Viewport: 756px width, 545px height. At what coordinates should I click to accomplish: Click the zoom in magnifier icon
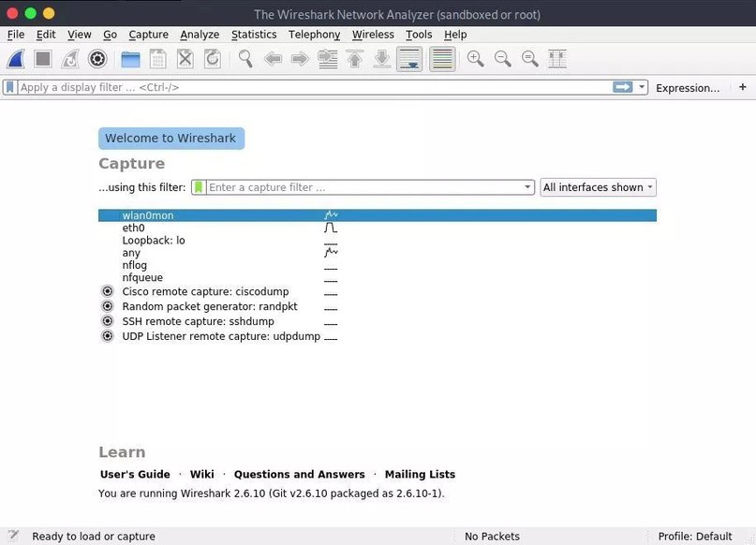click(475, 59)
